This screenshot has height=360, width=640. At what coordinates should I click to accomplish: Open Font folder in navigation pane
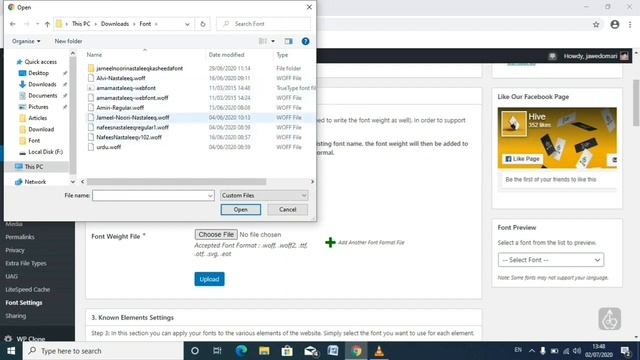(34, 140)
